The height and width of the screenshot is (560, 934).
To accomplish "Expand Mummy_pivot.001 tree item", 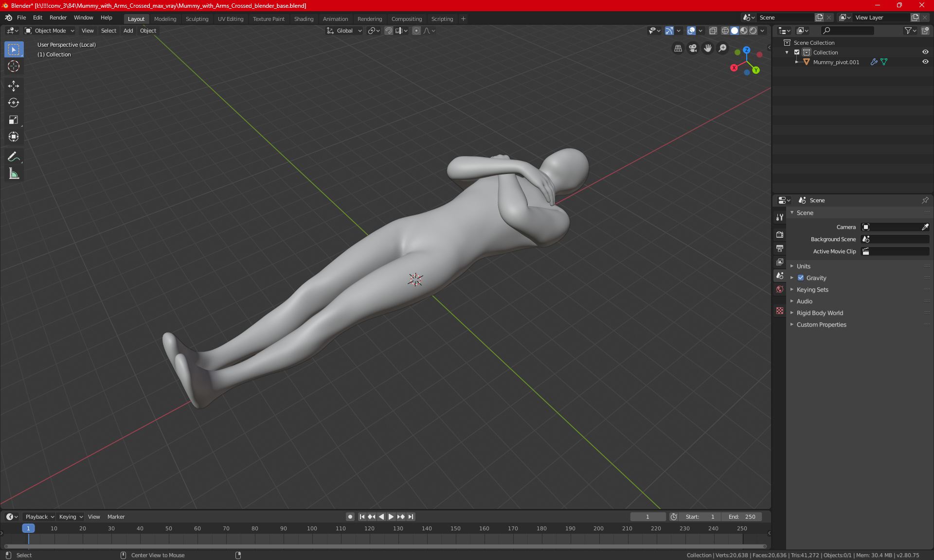I will coord(797,62).
